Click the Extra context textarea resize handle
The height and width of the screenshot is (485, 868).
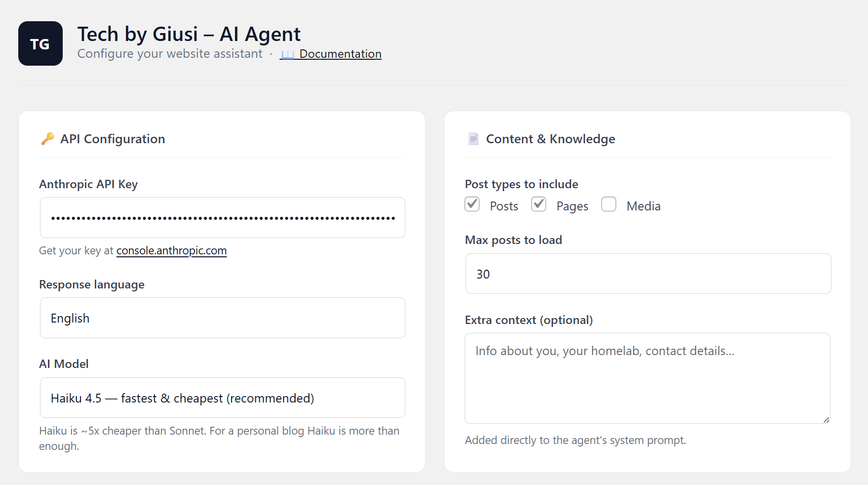826,419
